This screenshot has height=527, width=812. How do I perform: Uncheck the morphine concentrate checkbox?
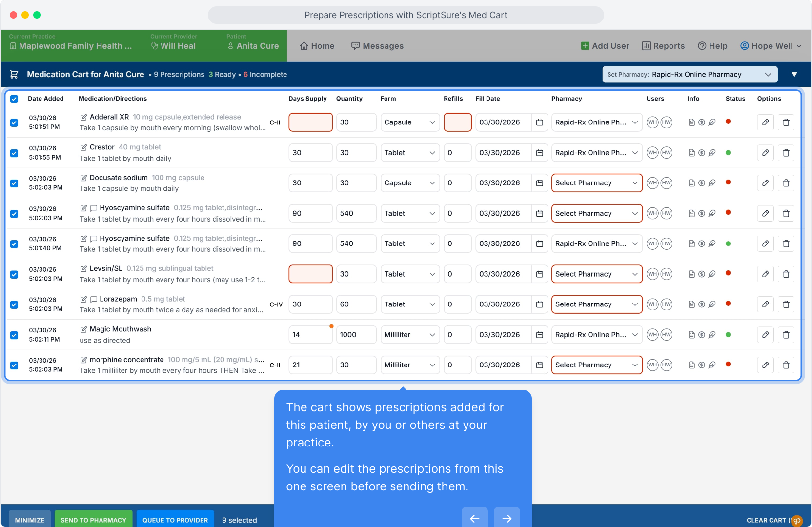(14, 365)
